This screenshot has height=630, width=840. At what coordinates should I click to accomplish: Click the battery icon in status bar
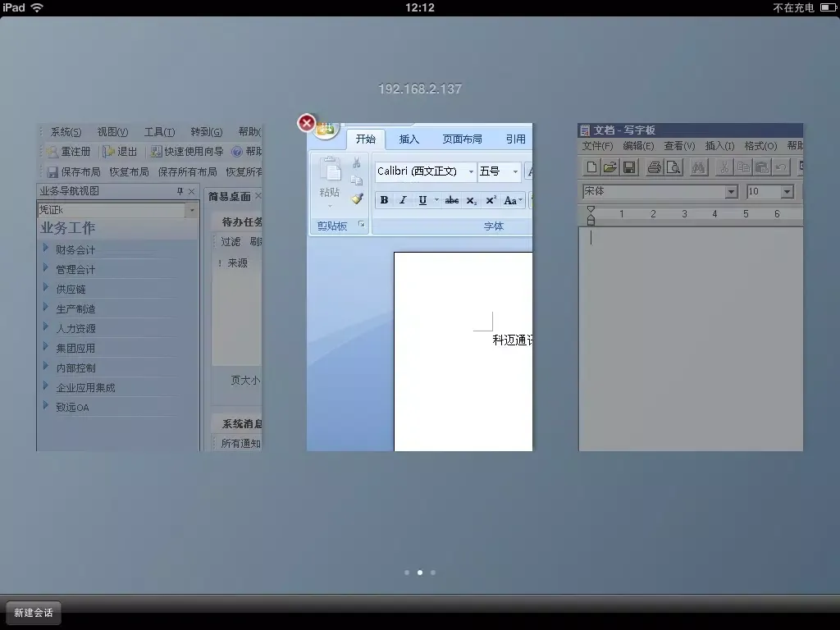828,7
